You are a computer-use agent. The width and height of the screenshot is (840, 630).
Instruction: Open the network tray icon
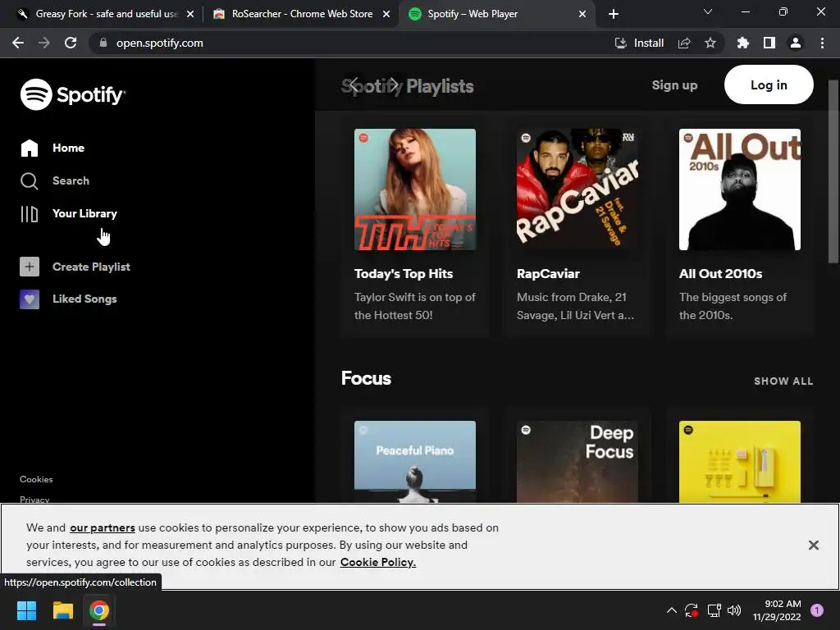(714, 610)
